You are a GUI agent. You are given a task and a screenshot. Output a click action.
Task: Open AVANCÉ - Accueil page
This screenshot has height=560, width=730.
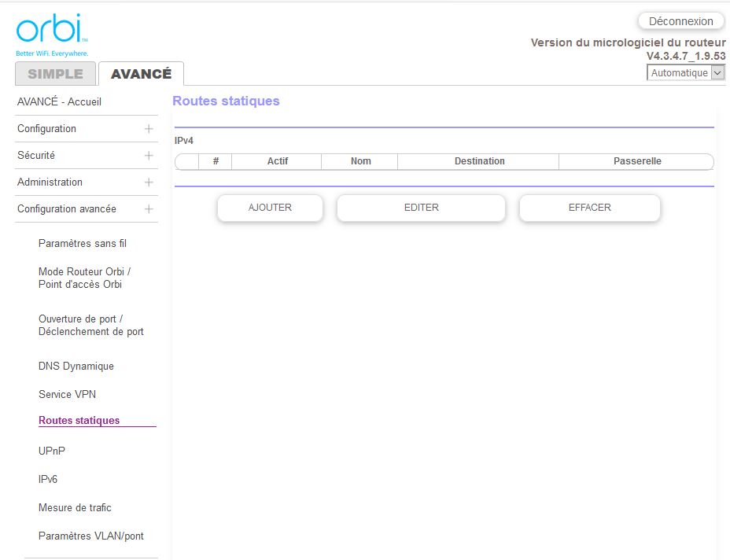pyautogui.click(x=59, y=102)
